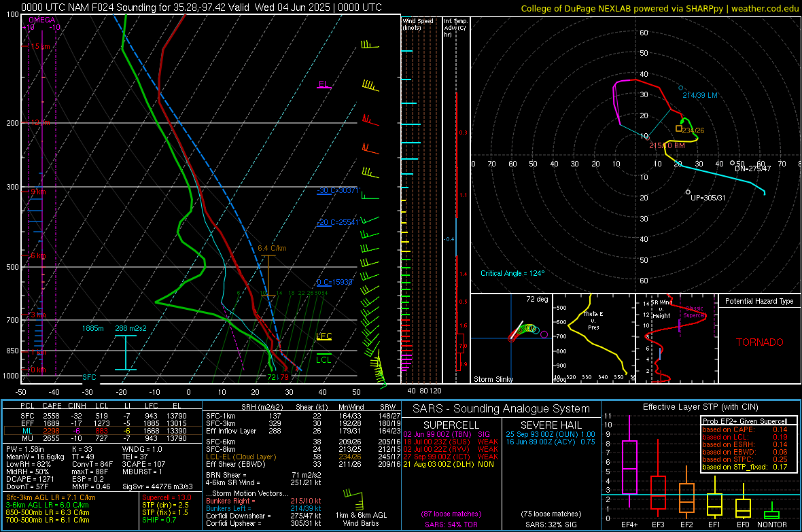Viewport: 802px width, 532px height.
Task: Click the MU parcel row in CAPE table
Action: (x=103, y=438)
